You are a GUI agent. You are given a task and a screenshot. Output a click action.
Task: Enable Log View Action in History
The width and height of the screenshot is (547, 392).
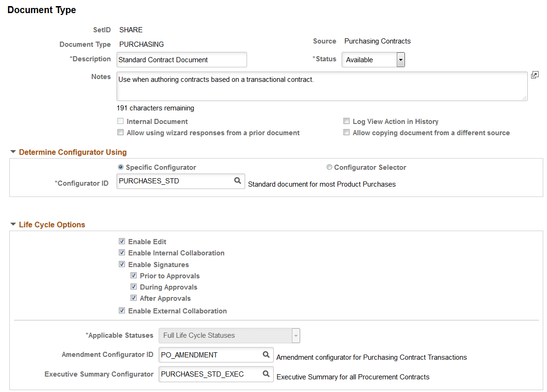pos(346,121)
